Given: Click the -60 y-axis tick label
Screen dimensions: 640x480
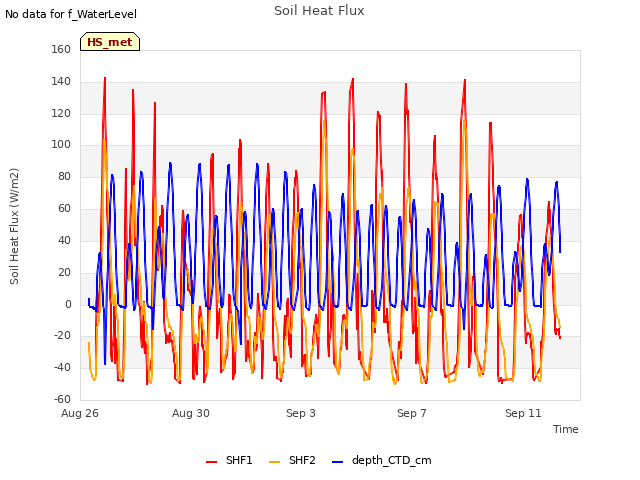Looking at the screenshot, I should (x=62, y=399).
